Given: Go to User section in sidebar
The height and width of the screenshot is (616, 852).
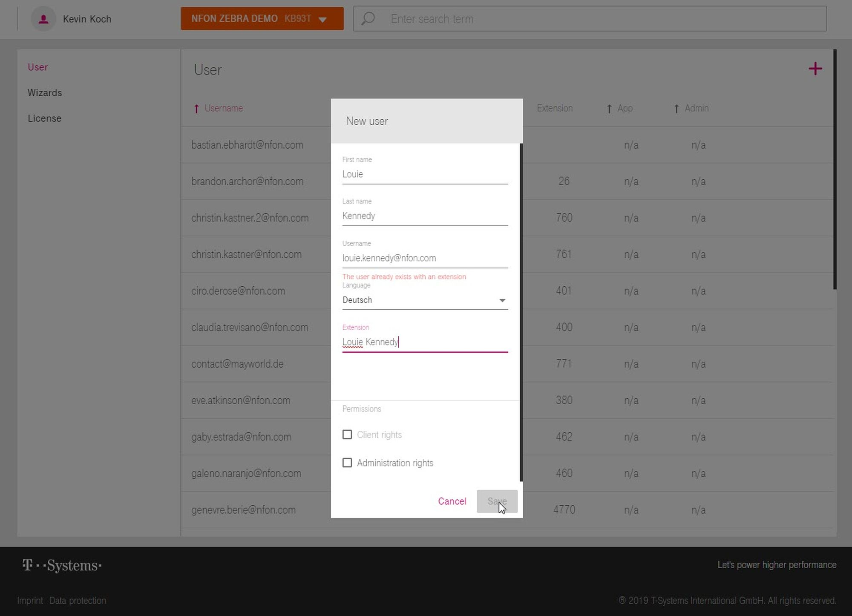Looking at the screenshot, I should 37,67.
